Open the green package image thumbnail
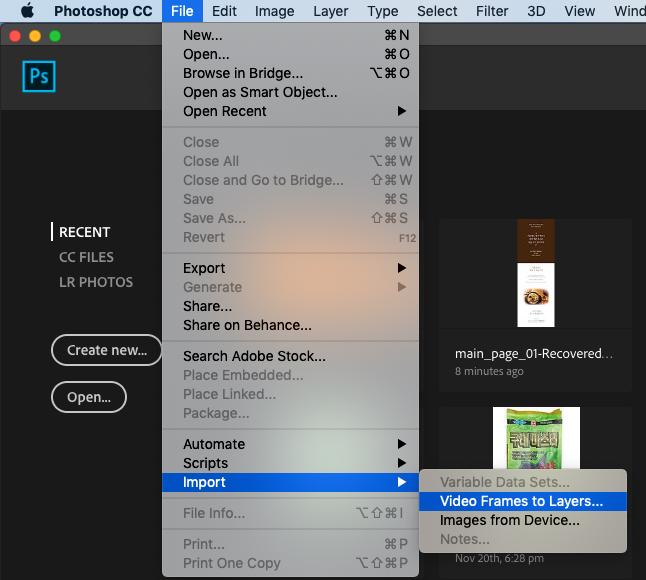Image resolution: width=646 pixels, height=580 pixels. pyautogui.click(x=536, y=438)
